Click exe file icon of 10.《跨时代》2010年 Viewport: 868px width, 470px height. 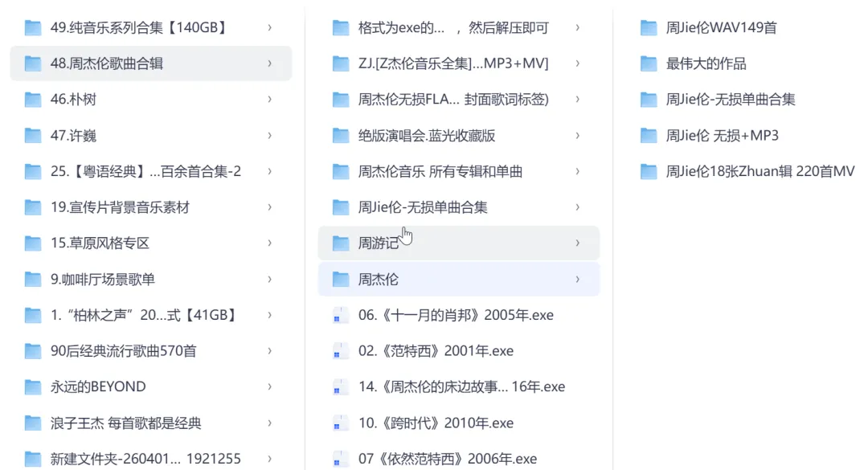[340, 423]
